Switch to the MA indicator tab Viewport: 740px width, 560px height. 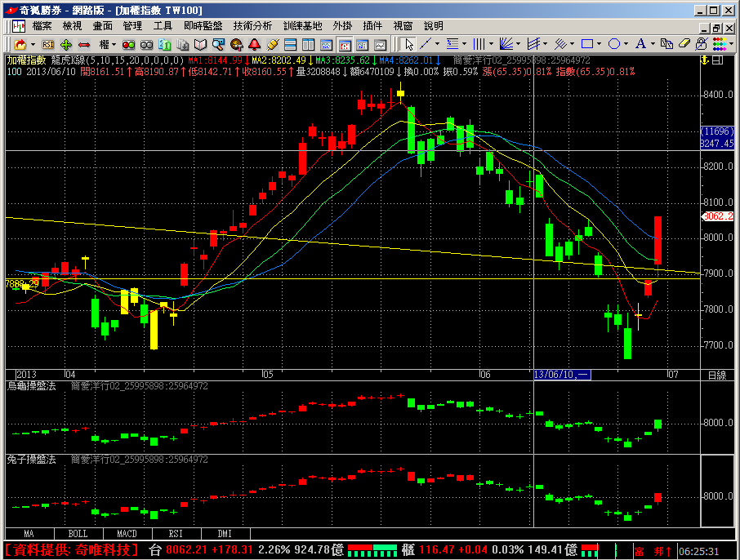pyautogui.click(x=29, y=534)
